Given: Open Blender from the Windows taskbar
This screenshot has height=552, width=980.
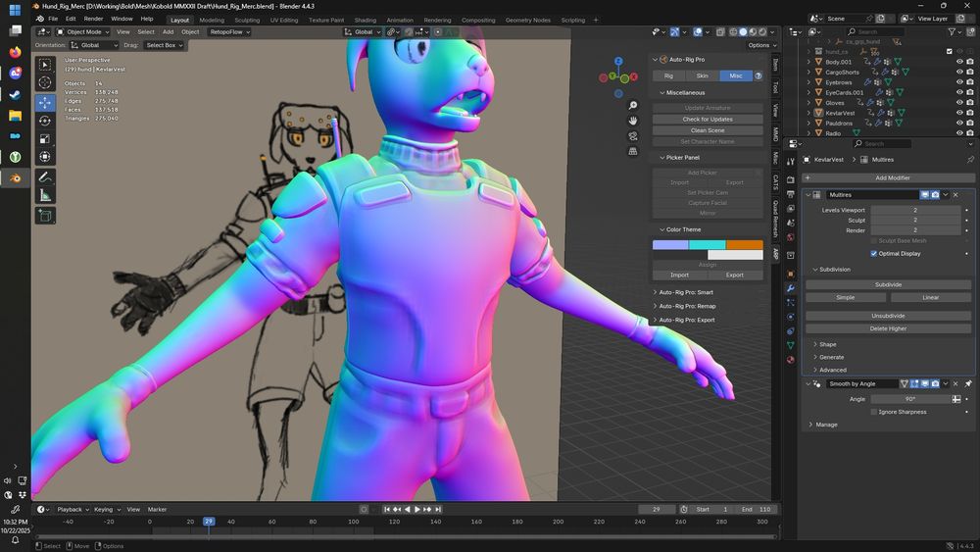Looking at the screenshot, I should (15, 177).
